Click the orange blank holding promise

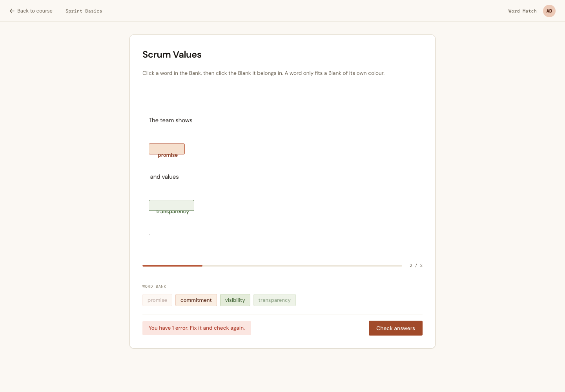[x=167, y=149]
